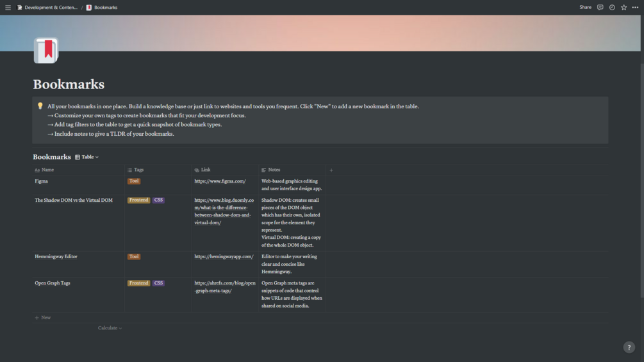Click the red bookmark page icon
Viewport: 644px width, 362px height.
tap(46, 51)
